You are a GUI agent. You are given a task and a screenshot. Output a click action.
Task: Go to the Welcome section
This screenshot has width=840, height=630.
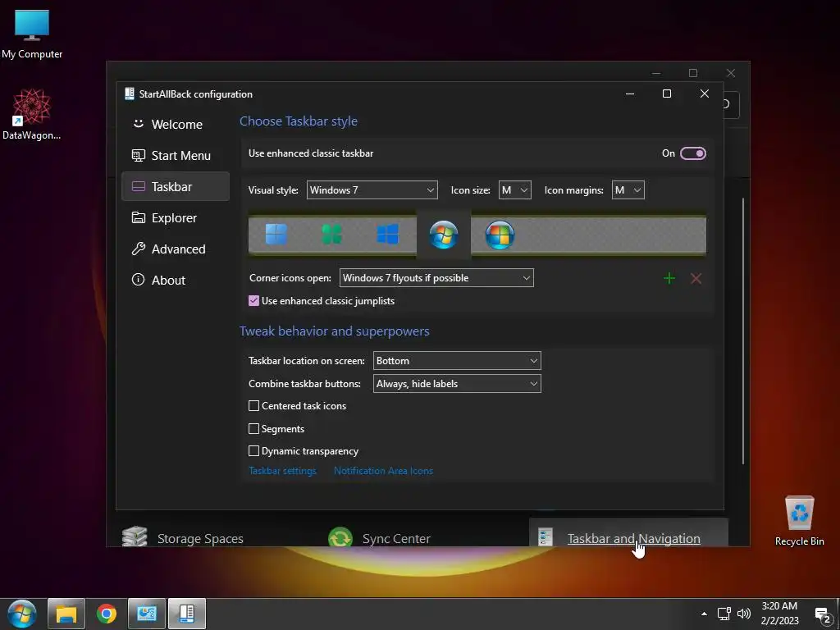click(x=176, y=125)
